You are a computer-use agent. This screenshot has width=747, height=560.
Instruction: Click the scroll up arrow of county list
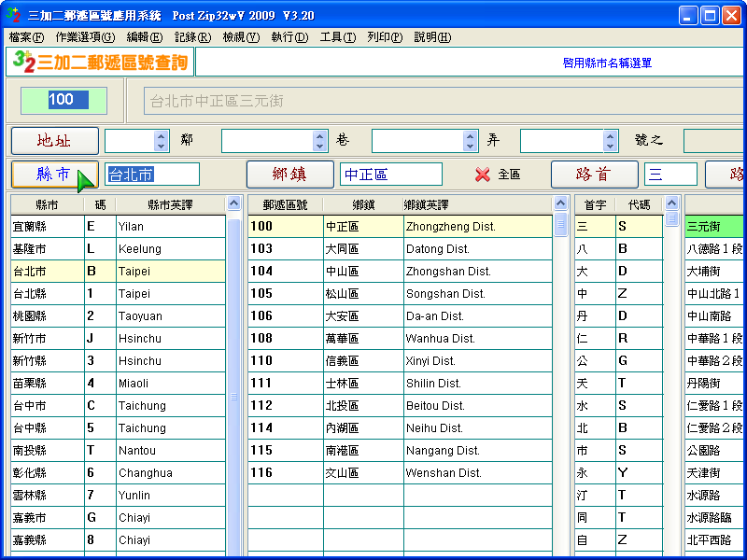point(233,203)
